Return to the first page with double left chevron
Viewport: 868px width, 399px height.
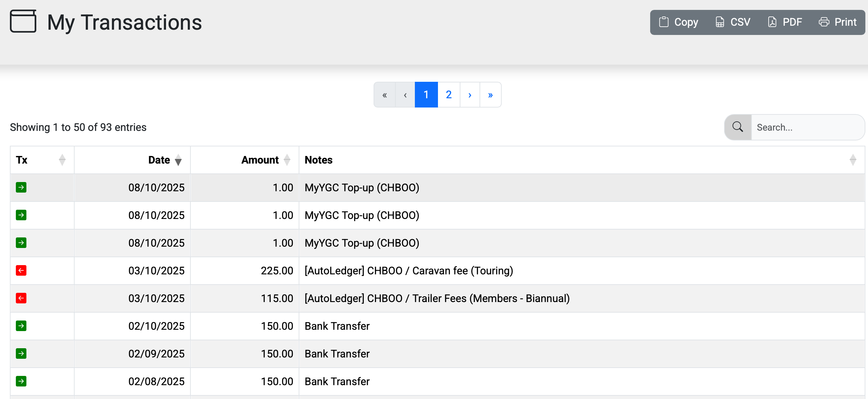tap(384, 95)
